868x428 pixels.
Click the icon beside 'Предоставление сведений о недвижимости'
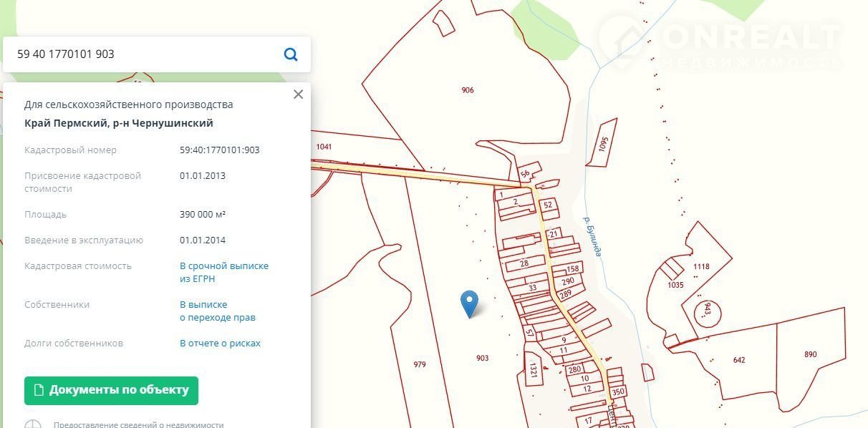[x=34, y=424]
